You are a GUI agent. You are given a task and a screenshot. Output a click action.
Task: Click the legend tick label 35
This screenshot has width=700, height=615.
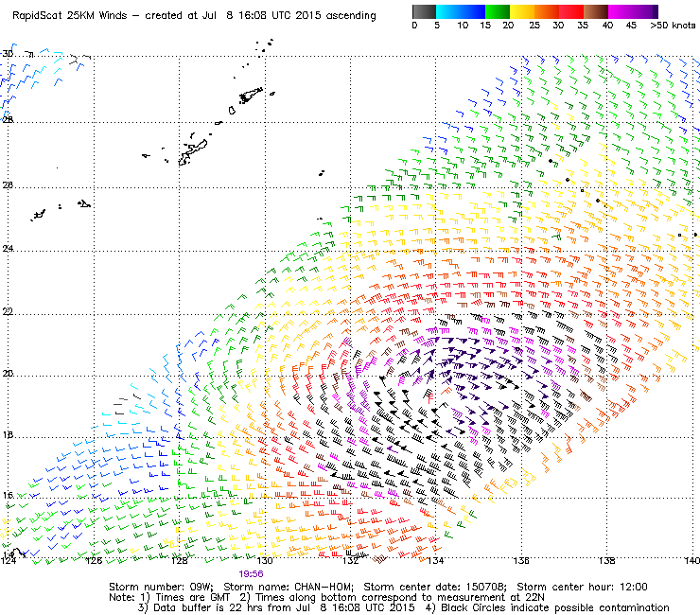[x=583, y=26]
